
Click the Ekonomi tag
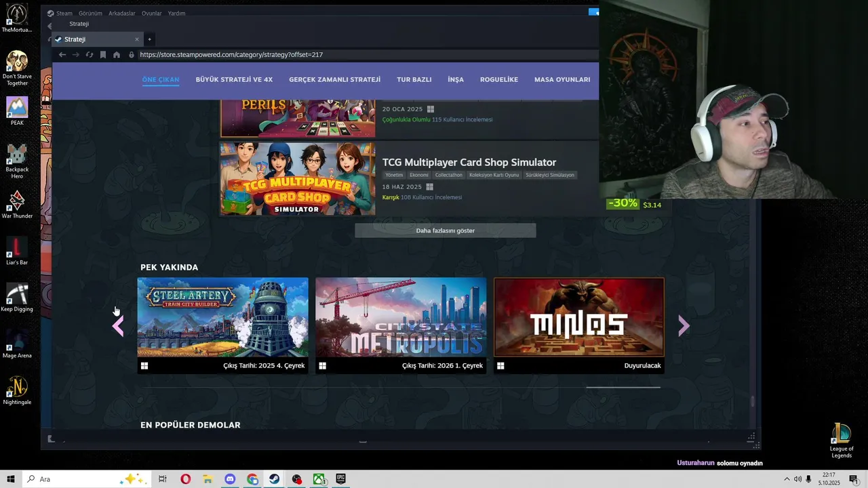[419, 175]
